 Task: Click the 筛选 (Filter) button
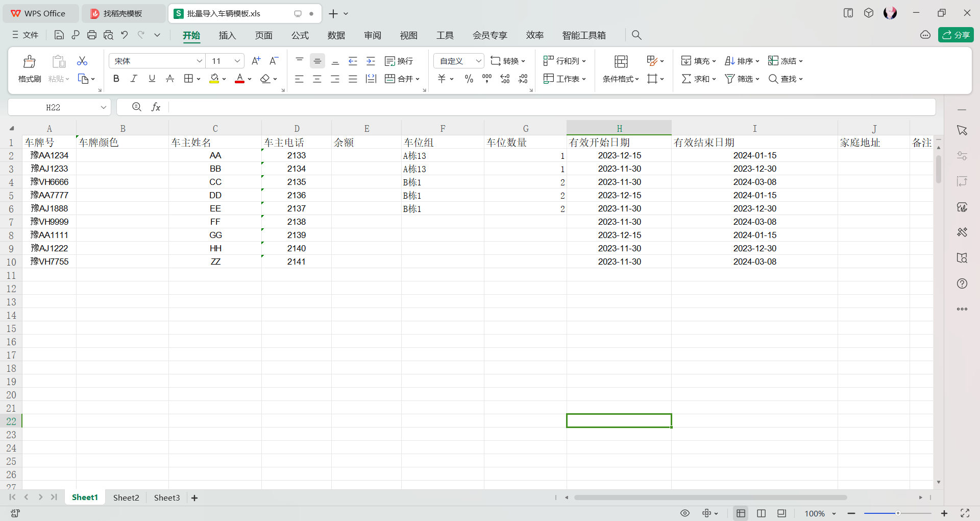tap(742, 79)
